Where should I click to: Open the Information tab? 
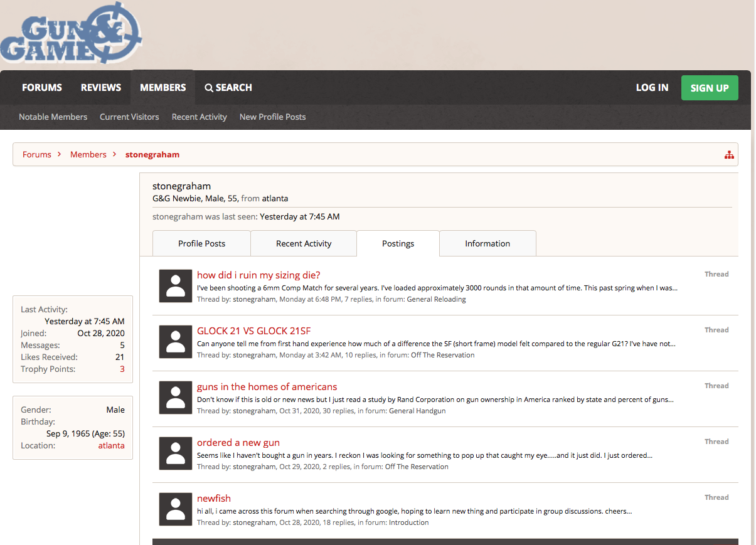[x=487, y=243]
